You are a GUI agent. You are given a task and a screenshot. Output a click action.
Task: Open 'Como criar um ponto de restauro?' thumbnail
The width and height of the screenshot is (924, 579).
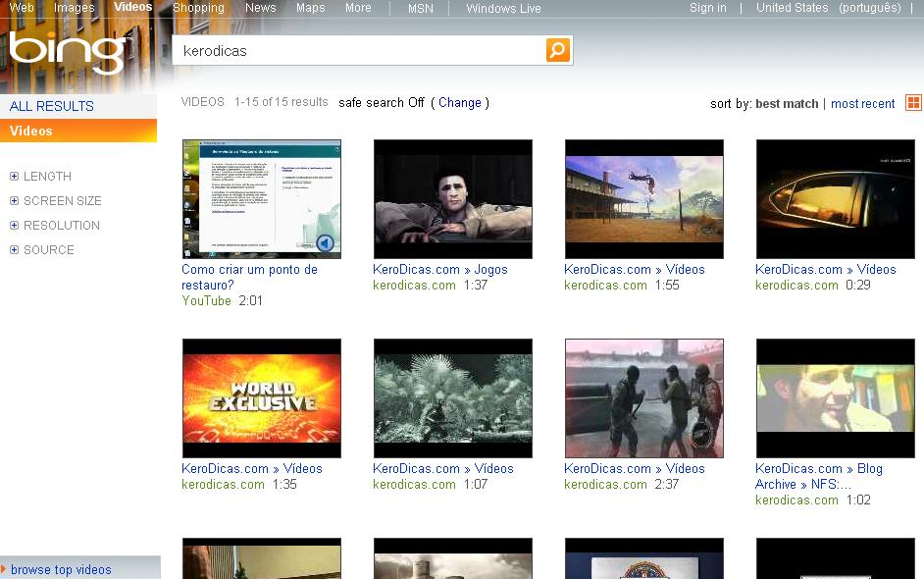[262, 198]
